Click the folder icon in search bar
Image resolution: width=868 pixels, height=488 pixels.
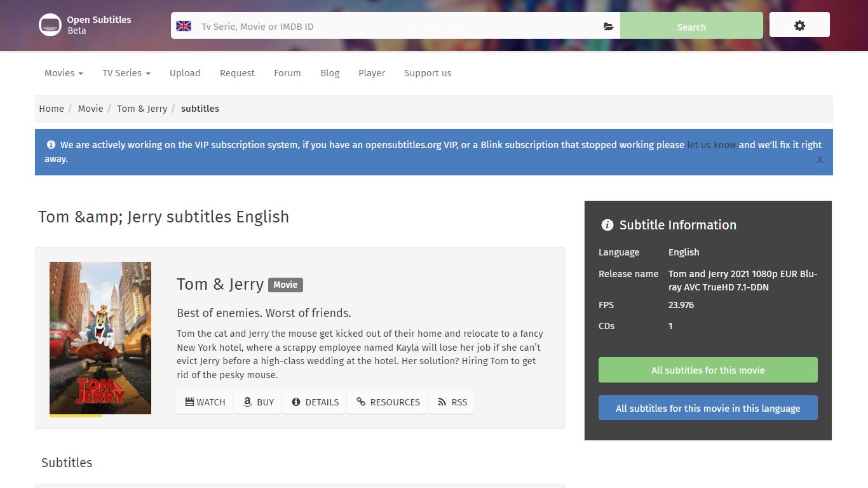[x=609, y=27]
